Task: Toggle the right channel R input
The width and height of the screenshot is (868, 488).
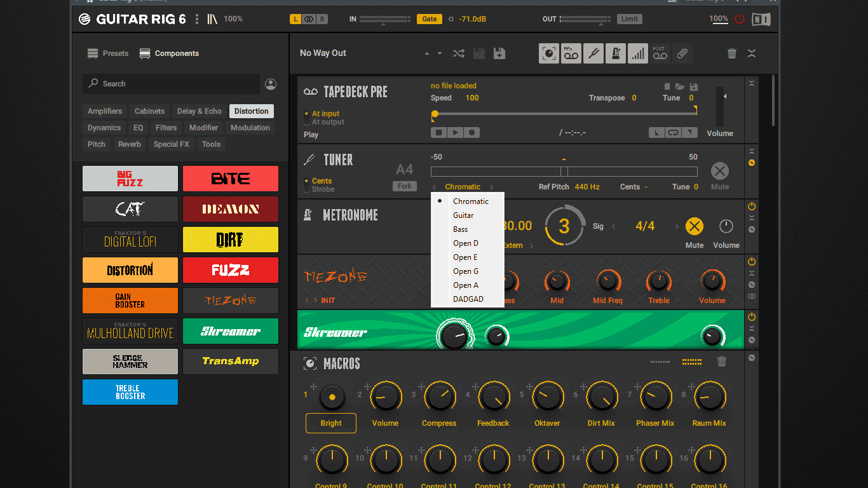Action: click(323, 19)
